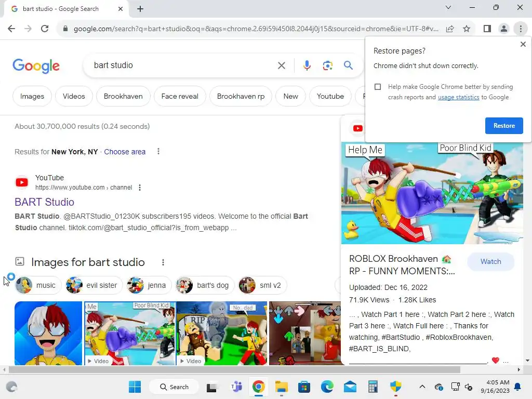Show hidden system tray icons
The width and height of the screenshot is (532, 399).
(x=422, y=387)
